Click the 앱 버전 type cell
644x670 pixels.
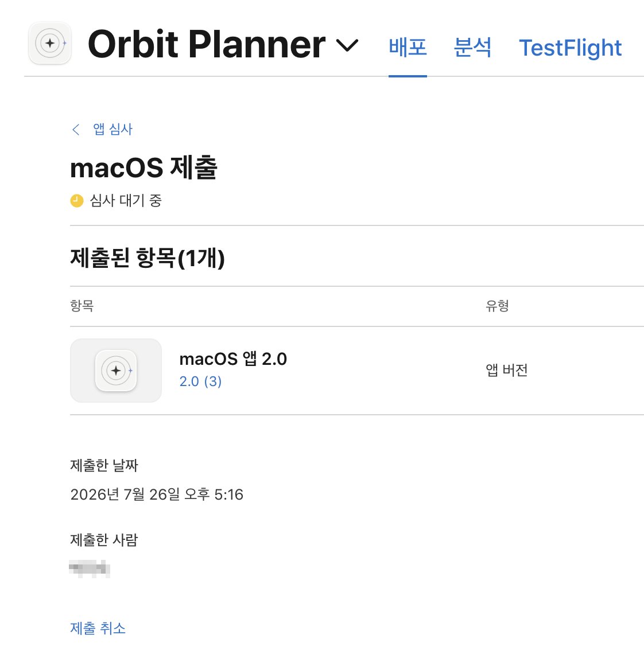click(506, 370)
